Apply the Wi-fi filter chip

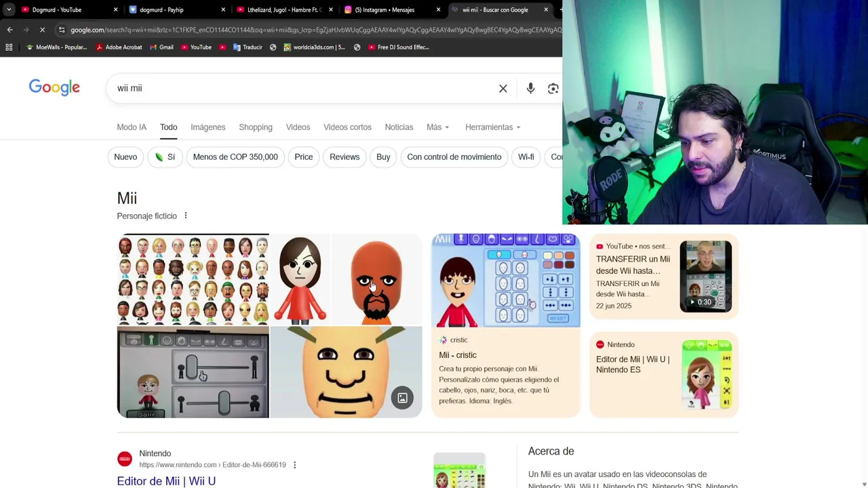(x=526, y=157)
